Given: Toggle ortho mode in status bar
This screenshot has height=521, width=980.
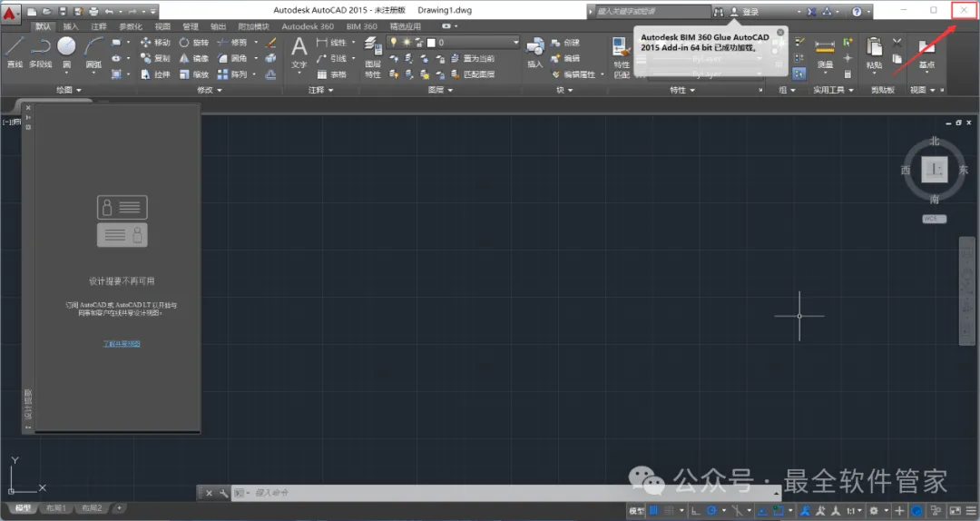Looking at the screenshot, I should pos(696,510).
